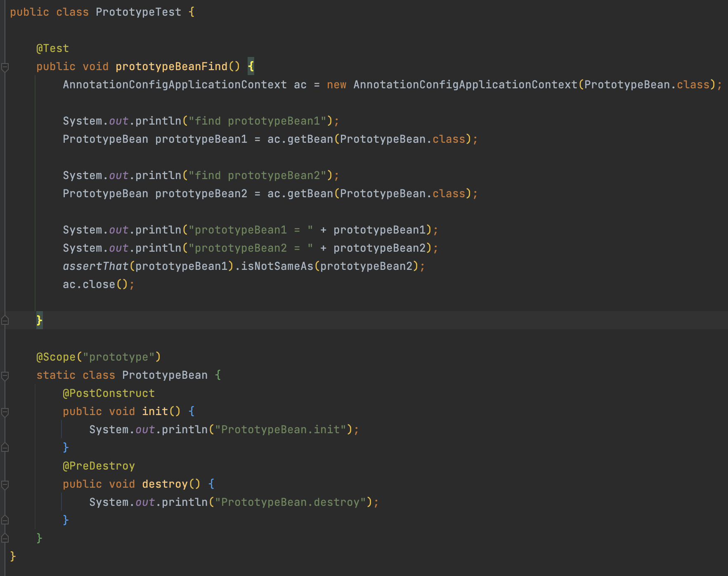728x576 pixels.
Task: Collapse the destroy() method fold marker
Action: [x=5, y=484]
